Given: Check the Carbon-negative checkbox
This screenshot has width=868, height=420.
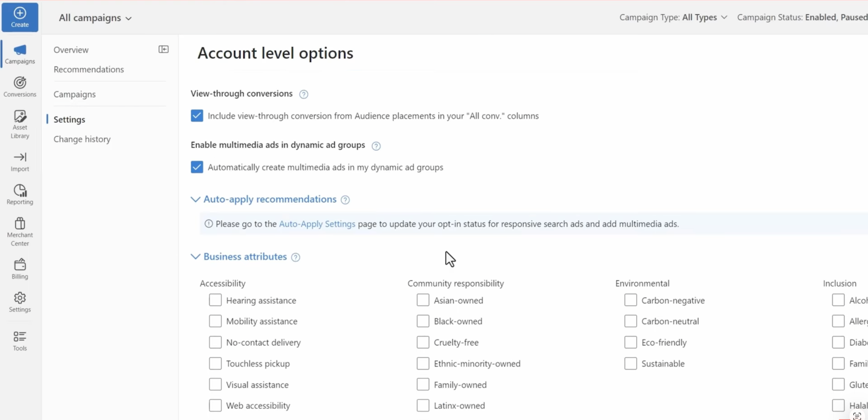Looking at the screenshot, I should coord(631,300).
